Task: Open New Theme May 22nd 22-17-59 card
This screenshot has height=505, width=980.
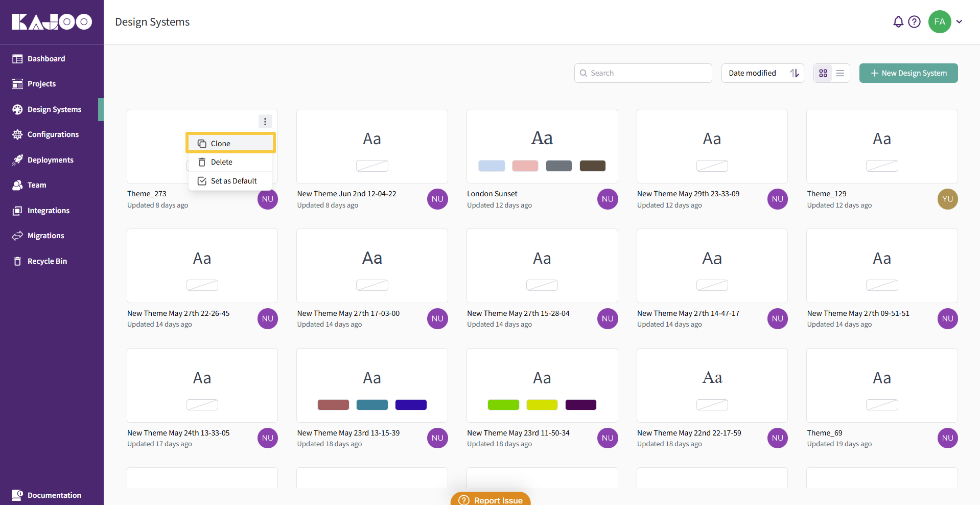Action: click(712, 385)
